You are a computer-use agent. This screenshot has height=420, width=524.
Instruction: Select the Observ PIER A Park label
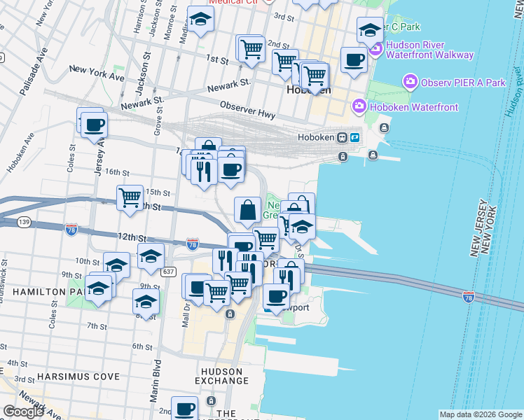click(x=463, y=83)
